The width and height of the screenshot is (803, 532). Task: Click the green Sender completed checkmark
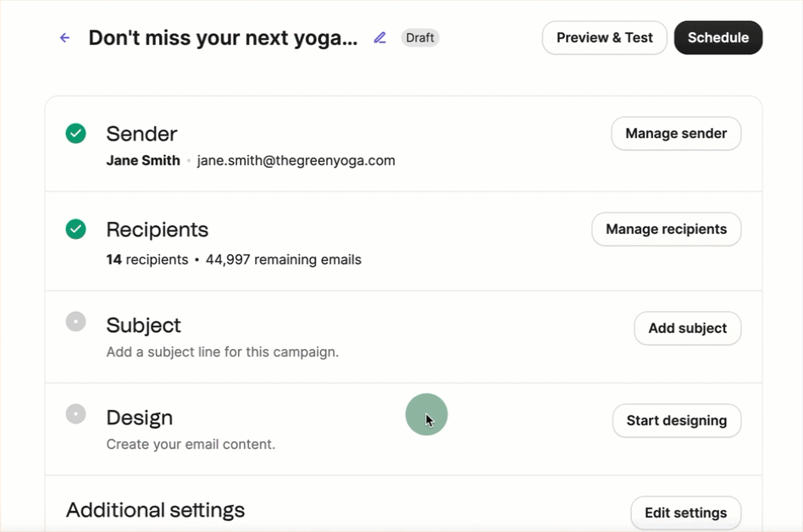pos(76,133)
